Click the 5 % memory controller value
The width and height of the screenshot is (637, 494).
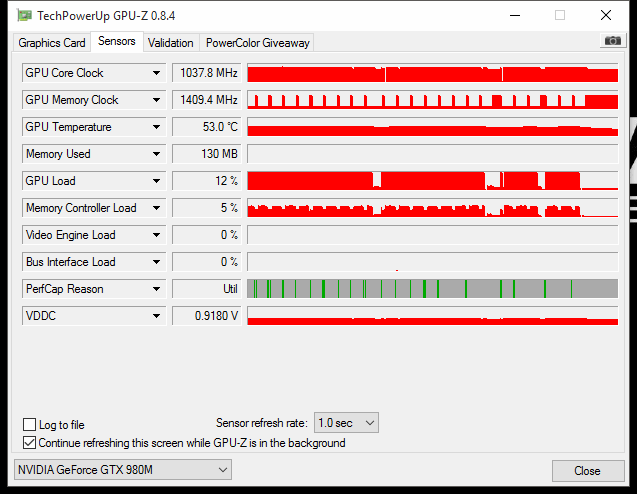(x=207, y=208)
